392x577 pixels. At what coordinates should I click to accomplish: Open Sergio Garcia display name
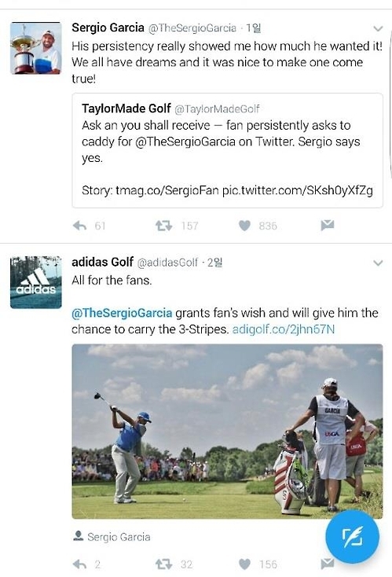pyautogui.click(x=108, y=28)
